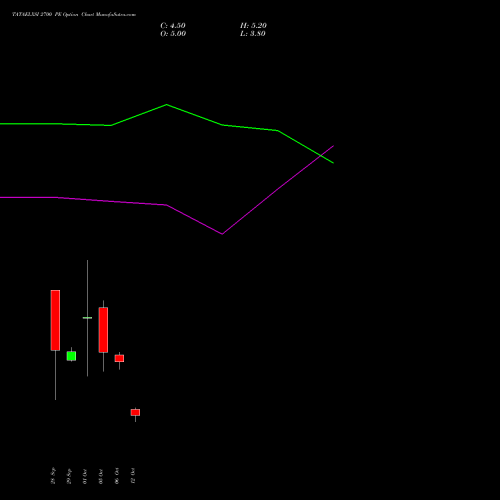Screen dimensions: 500x500
Task: Click the "01 Oct" date axis label
Action: point(85,477)
